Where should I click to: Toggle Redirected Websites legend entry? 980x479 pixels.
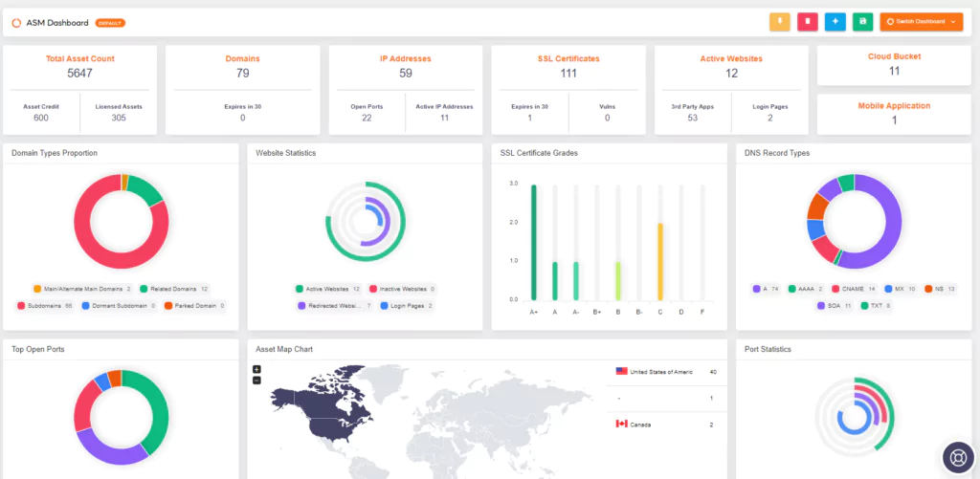[336, 306]
